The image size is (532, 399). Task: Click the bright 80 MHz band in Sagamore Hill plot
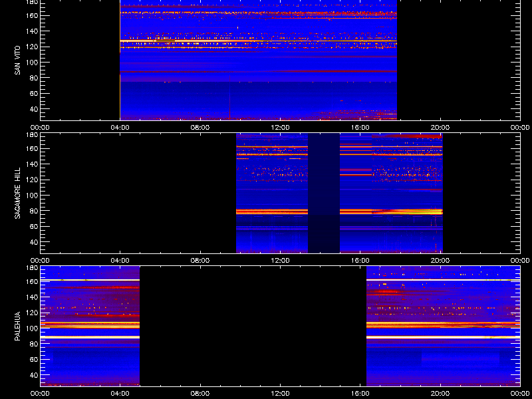[x=339, y=211]
